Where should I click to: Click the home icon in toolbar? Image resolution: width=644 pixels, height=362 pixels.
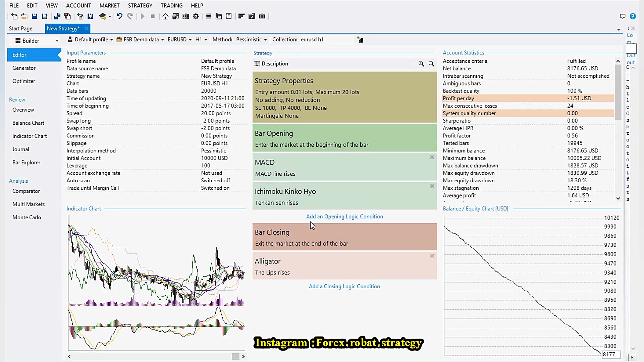tap(165, 16)
